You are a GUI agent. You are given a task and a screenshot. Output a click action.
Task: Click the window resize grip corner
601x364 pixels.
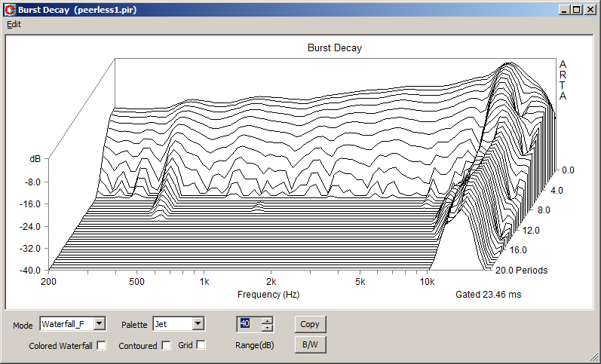pos(593,357)
